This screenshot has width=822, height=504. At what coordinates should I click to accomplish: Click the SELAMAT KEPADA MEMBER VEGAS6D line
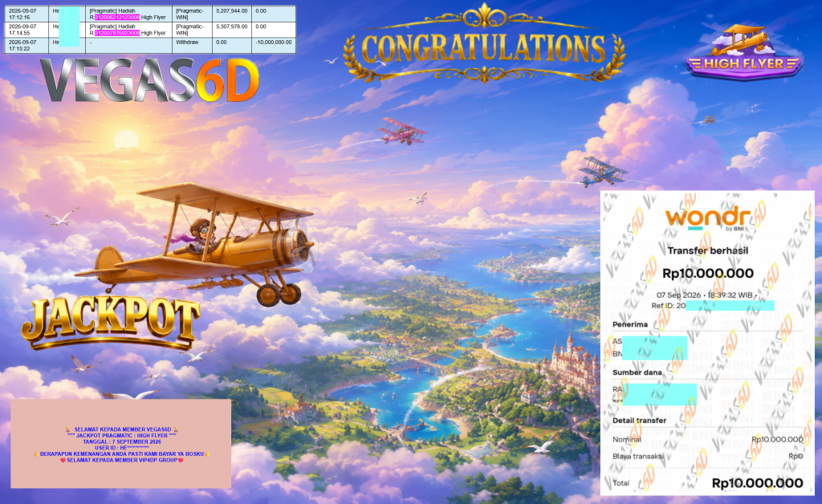(x=122, y=429)
